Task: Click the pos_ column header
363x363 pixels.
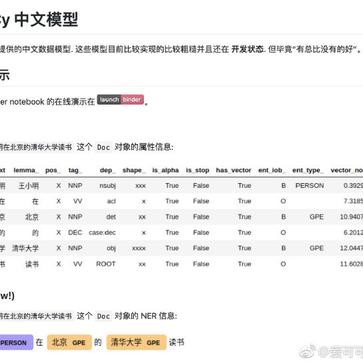Action: point(53,170)
